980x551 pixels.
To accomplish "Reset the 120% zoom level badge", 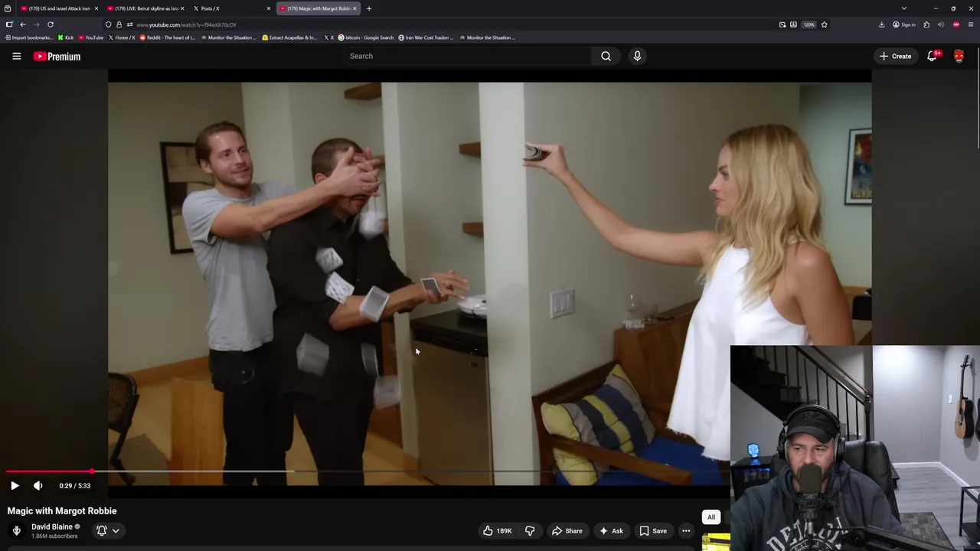I will 808,24.
